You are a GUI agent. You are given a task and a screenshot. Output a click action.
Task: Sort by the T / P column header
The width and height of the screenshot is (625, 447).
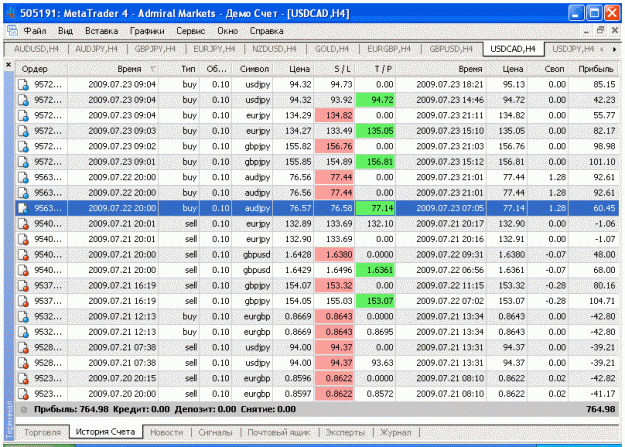click(x=375, y=69)
